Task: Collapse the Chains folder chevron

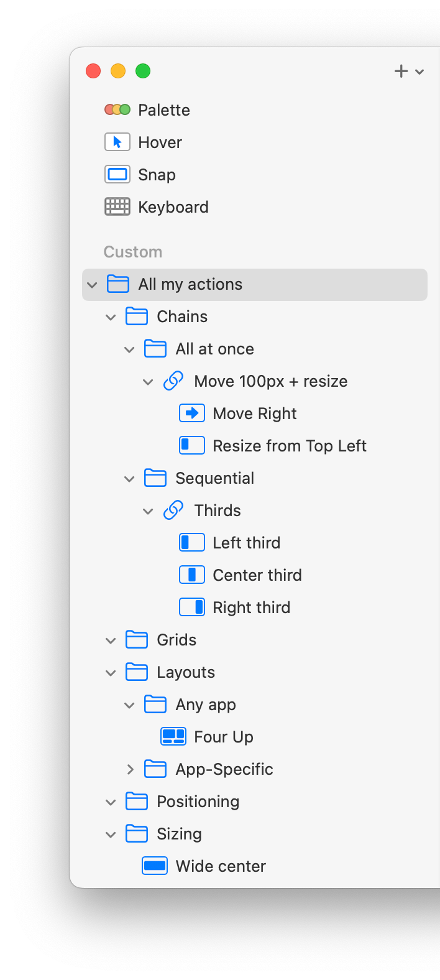Action: [x=111, y=317]
